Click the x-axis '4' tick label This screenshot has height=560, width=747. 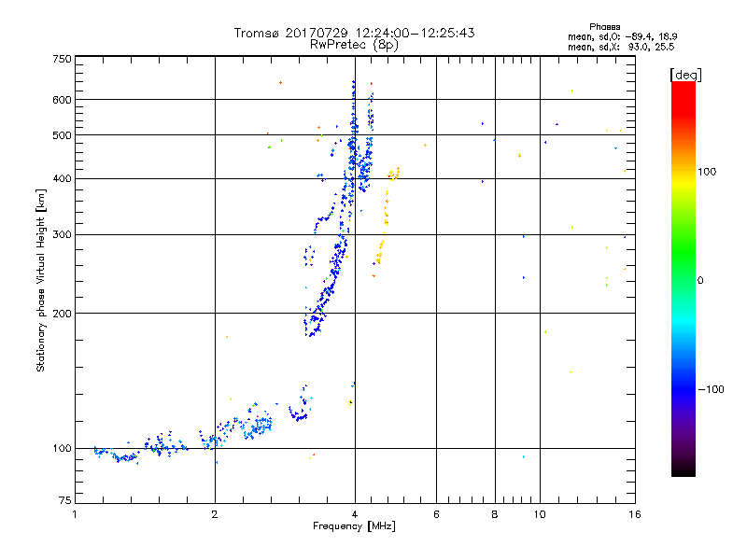tap(355, 514)
